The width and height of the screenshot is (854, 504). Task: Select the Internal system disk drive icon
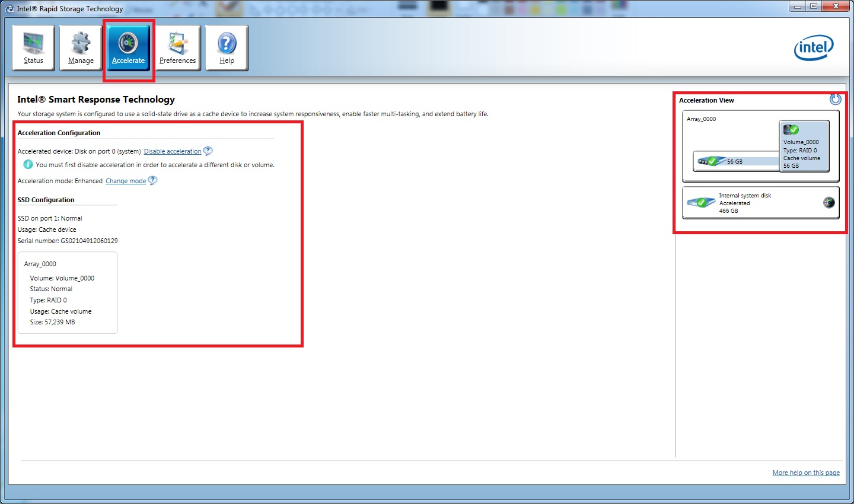pyautogui.click(x=701, y=203)
